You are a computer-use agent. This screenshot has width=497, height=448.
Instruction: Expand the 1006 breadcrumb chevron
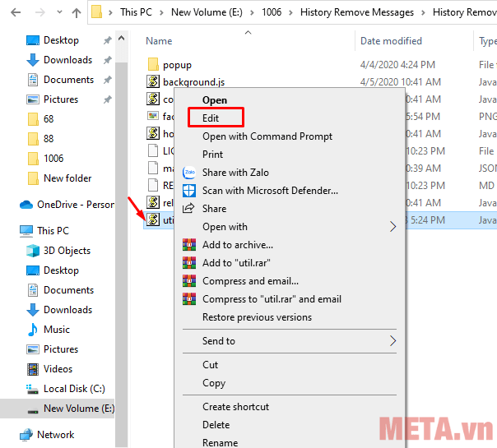pyautogui.click(x=290, y=12)
